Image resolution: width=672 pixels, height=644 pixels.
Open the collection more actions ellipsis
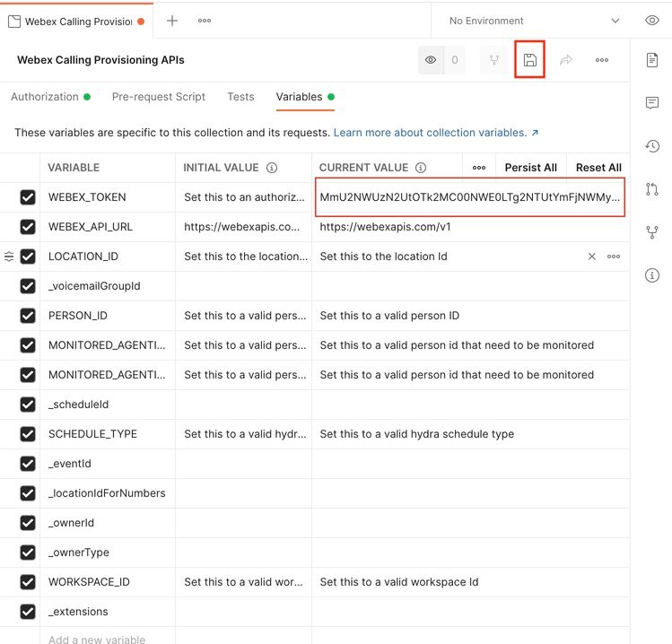(602, 60)
